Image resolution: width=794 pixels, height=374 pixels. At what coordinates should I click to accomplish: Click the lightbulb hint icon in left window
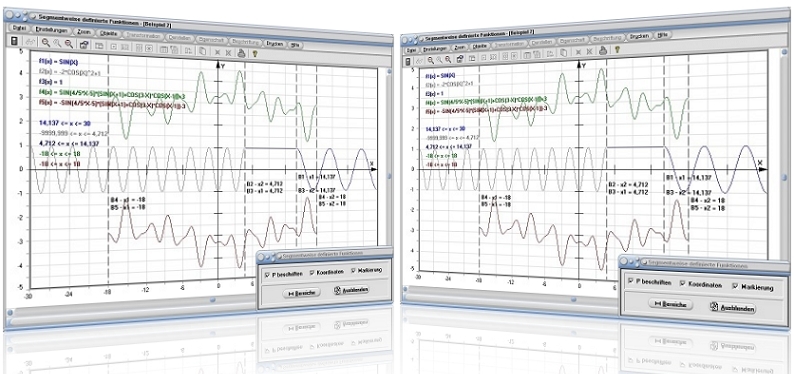(255, 54)
